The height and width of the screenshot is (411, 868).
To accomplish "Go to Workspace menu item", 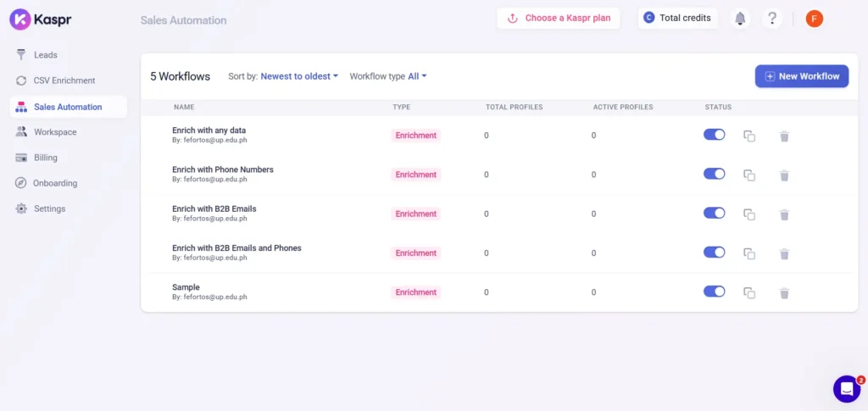I will [55, 132].
